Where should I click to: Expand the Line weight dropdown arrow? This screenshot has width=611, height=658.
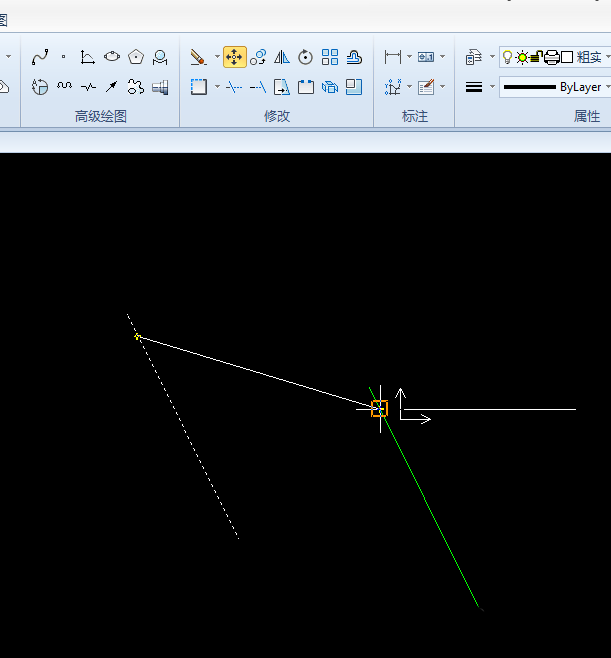(x=492, y=87)
